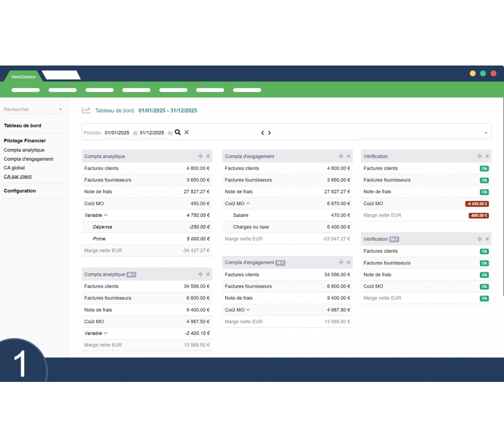Open the dropdown at right of period bar

tap(486, 133)
